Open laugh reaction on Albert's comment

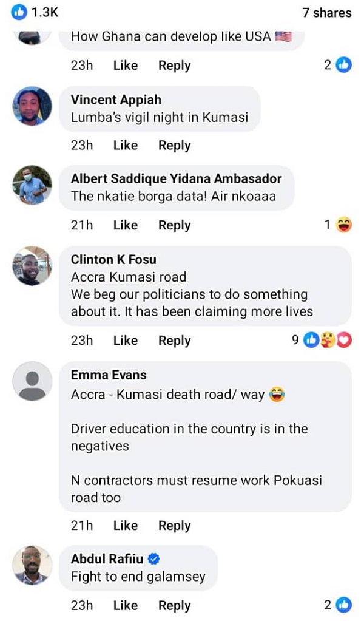pos(344,225)
